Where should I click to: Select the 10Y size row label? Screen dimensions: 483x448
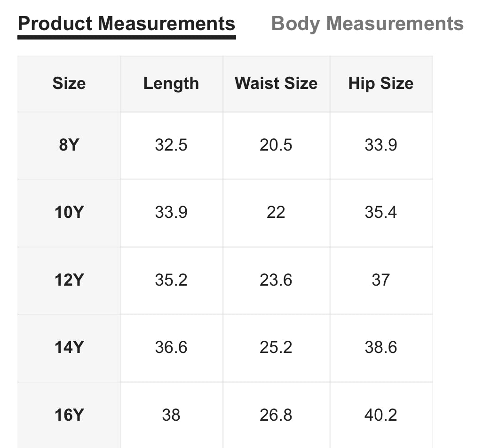pos(68,213)
